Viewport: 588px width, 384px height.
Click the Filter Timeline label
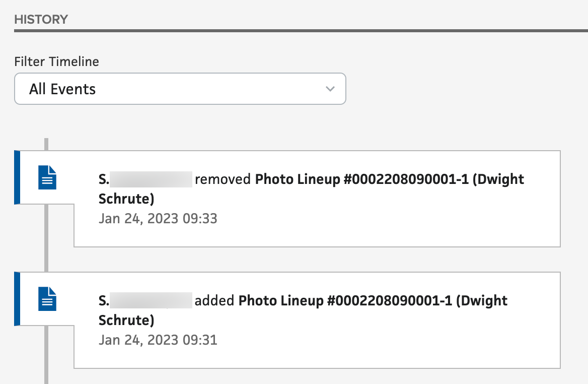pyautogui.click(x=56, y=61)
